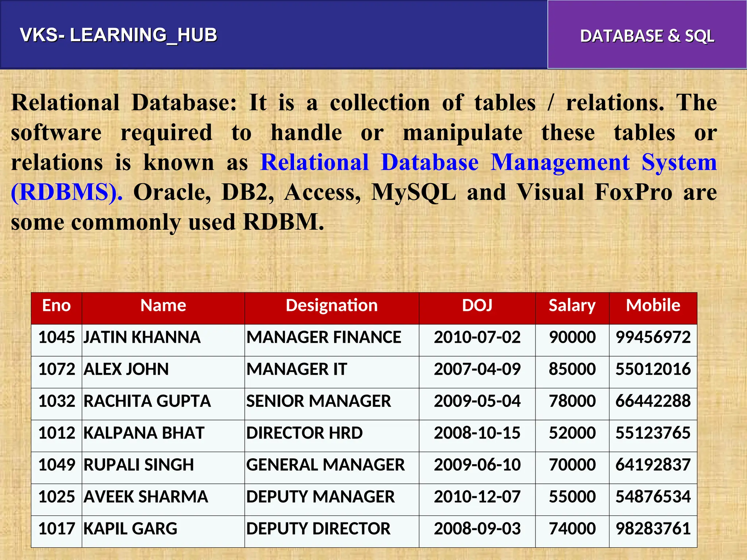Click the name KALPANA BHAT

[x=144, y=433]
